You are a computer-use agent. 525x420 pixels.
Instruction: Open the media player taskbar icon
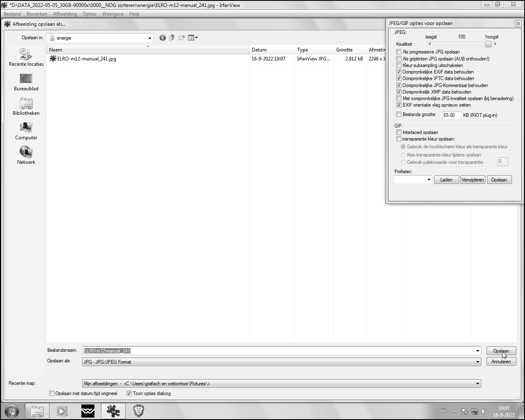pos(62,411)
